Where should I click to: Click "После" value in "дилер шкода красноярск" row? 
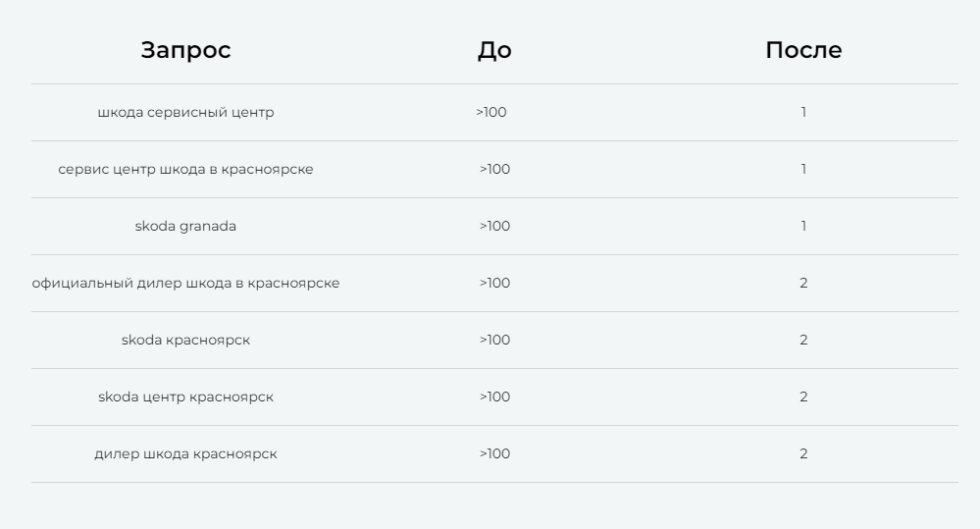click(803, 453)
